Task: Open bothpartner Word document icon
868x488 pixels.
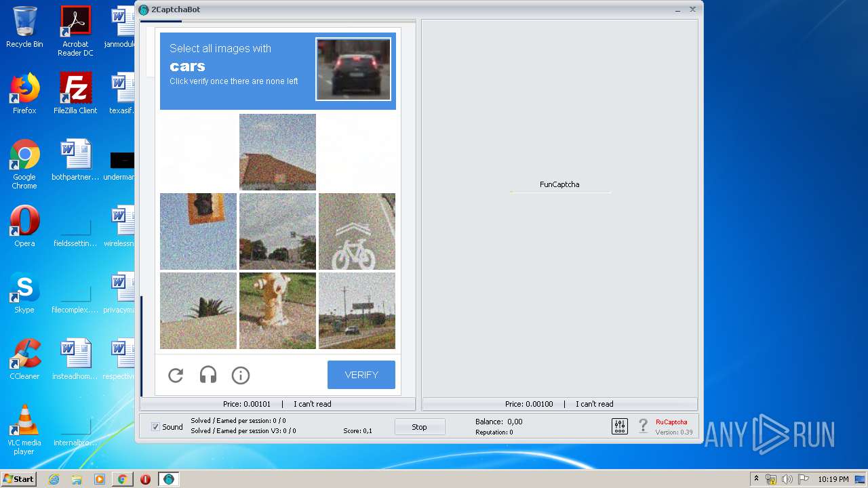Action: coord(75,160)
